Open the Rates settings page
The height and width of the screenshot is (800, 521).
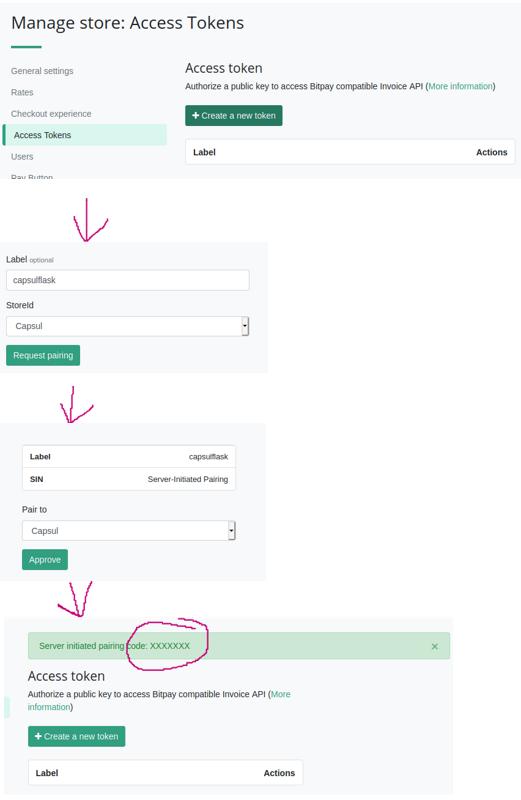22,92
